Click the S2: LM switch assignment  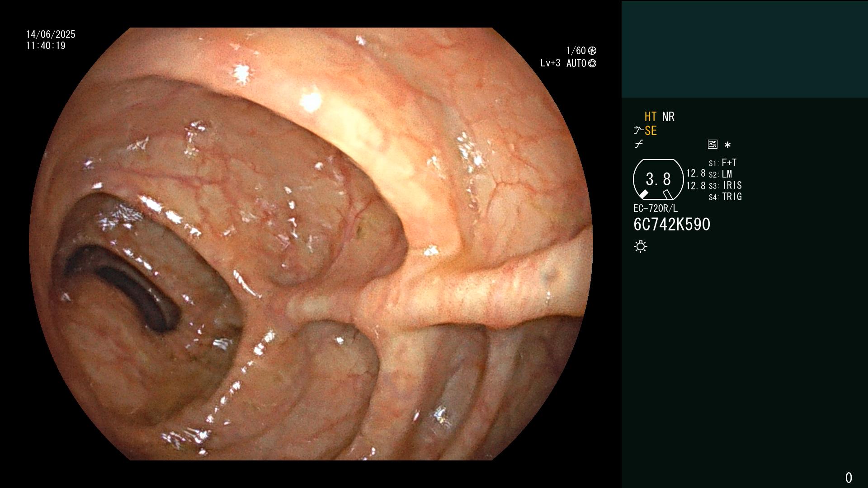pos(721,174)
